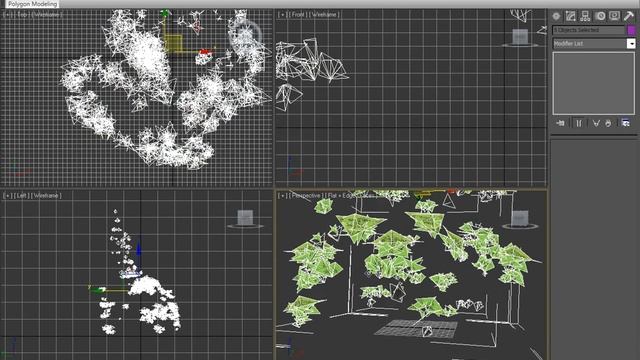Click the blue Z-axis gizmo arrow in the Left view
Screen dimensions: 640x360
tap(139, 249)
